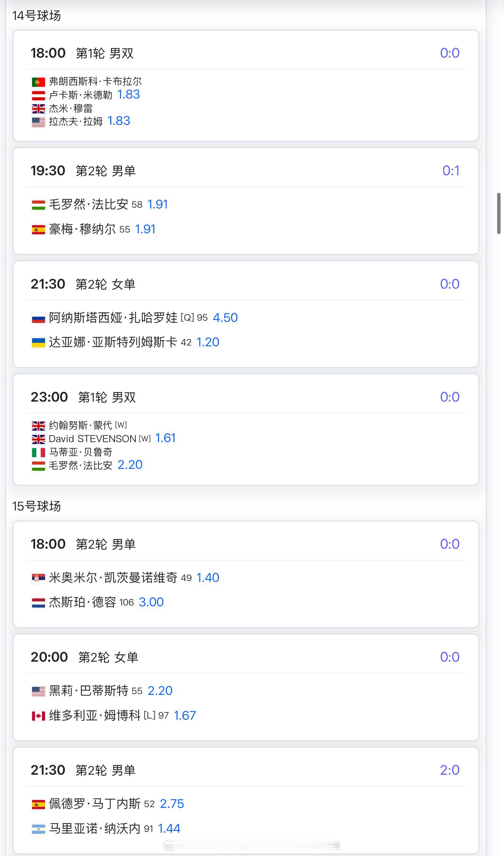Click Serbia flag beside 米奥米尔·凯茨曼诺维奇
This screenshot has height=856, width=504.
(x=39, y=578)
